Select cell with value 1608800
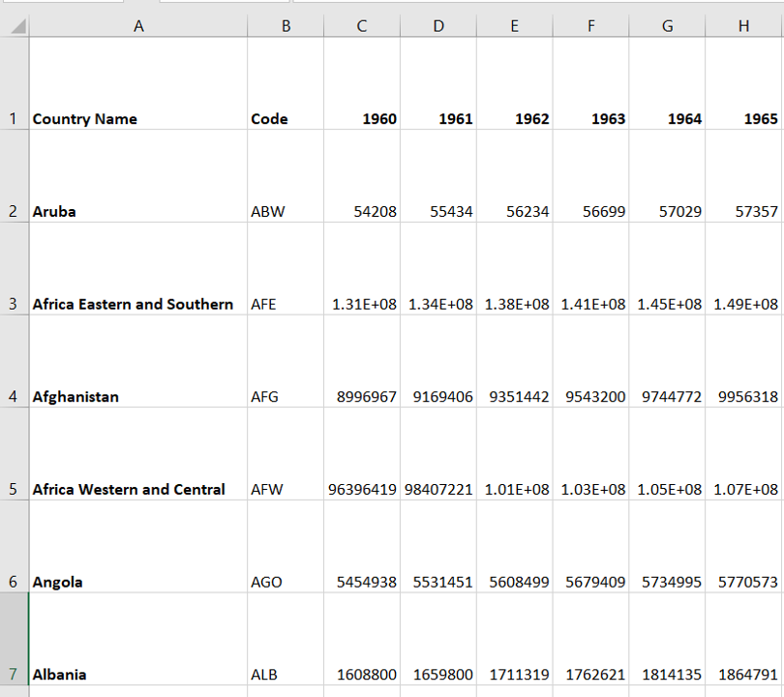Screen dimensions: 784x697 [362, 639]
